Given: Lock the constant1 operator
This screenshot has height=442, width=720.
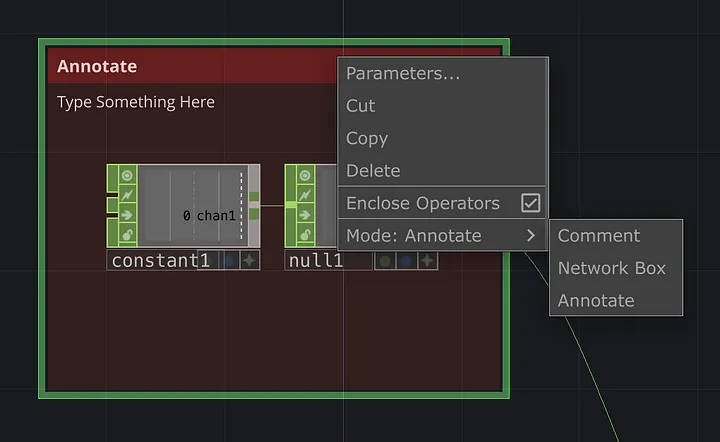Looking at the screenshot, I should pos(127,235).
